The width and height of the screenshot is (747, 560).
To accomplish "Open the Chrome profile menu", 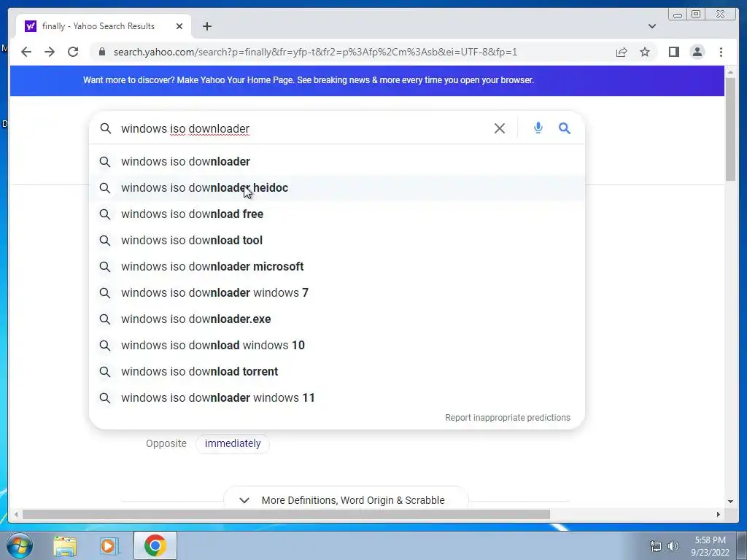I will (697, 52).
